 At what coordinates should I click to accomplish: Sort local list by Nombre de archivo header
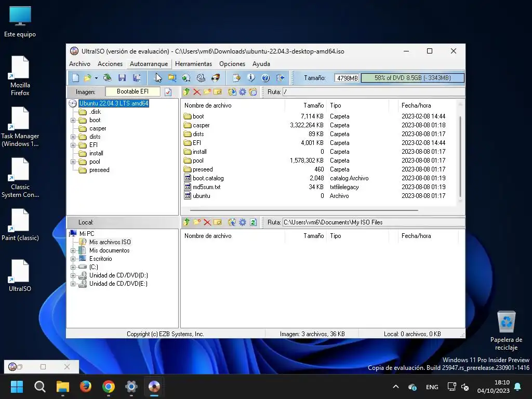point(233,236)
